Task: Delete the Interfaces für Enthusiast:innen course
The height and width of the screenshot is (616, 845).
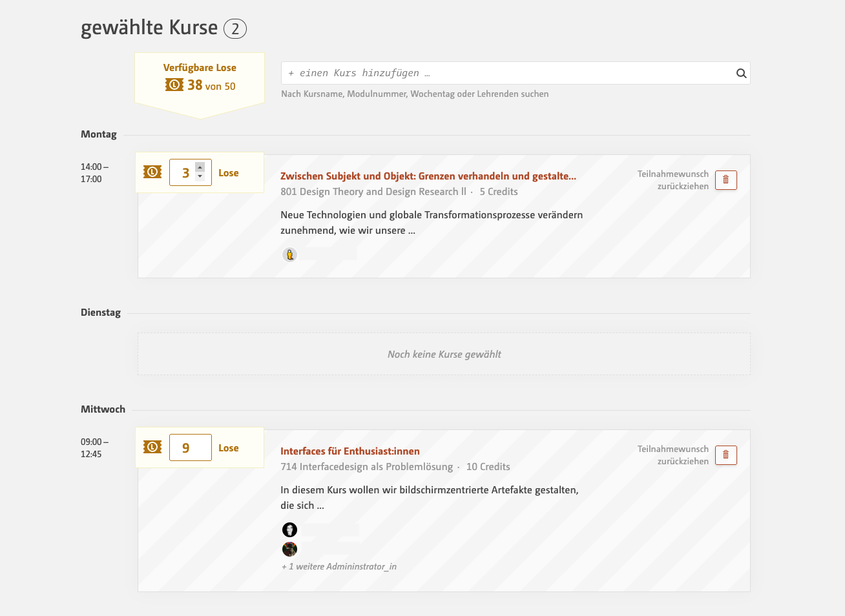Action: coord(726,455)
